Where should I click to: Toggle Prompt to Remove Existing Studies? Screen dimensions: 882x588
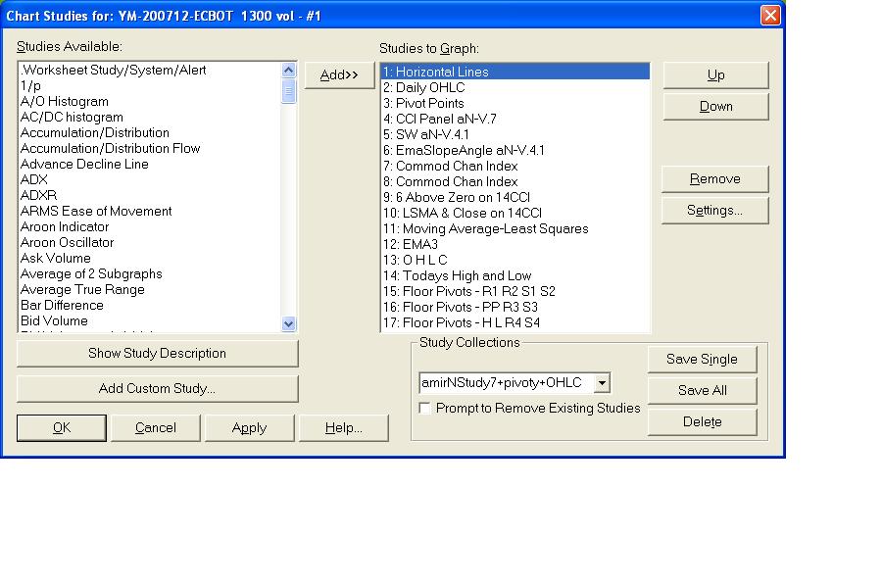click(x=425, y=409)
